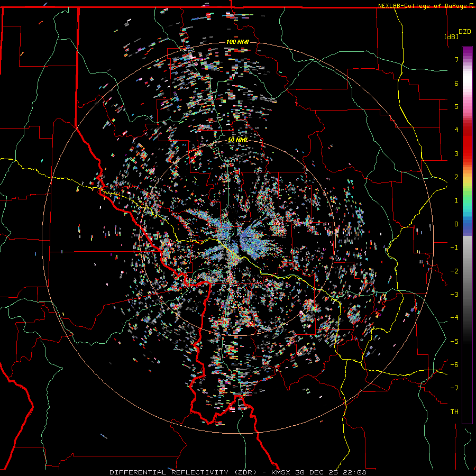
Task: Click the scale label 7
Action: [456, 59]
